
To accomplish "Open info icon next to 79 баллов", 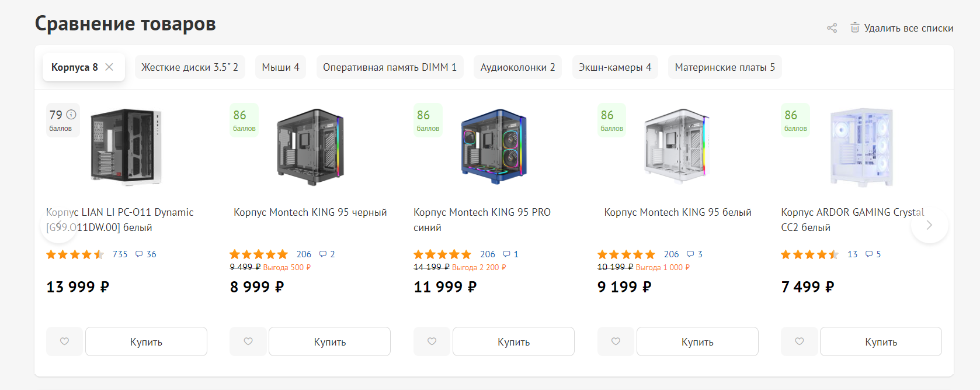I will click(71, 115).
